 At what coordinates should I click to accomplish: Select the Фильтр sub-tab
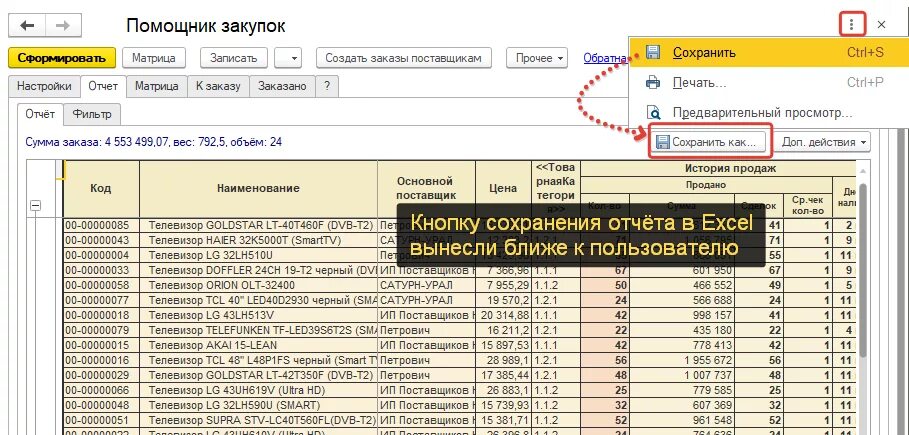coord(92,114)
